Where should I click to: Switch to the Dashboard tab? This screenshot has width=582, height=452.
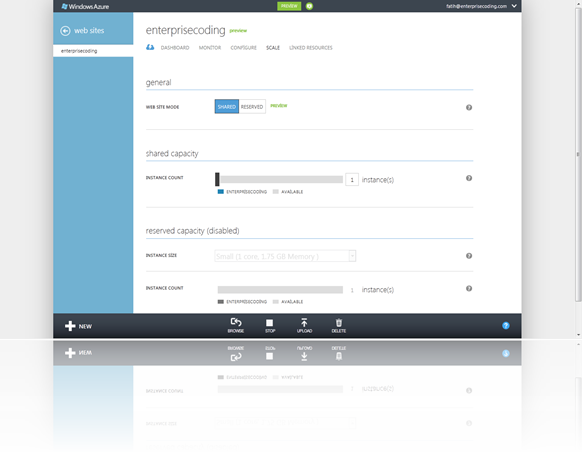click(x=175, y=48)
